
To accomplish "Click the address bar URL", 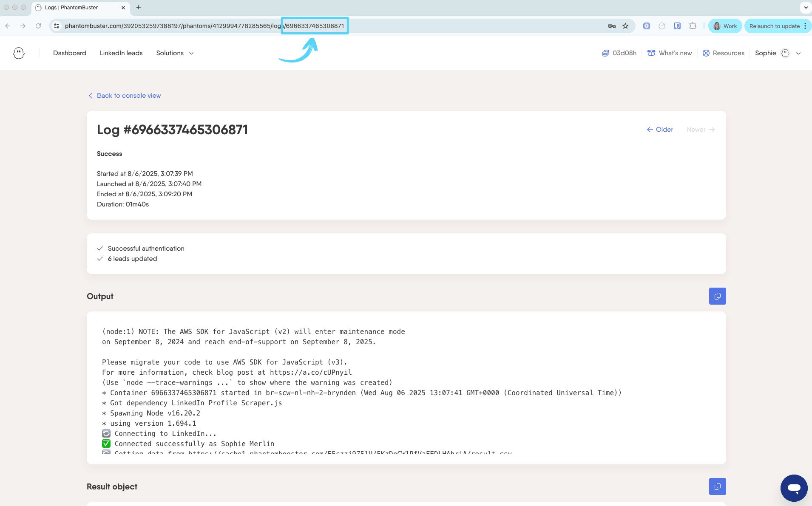I will (204, 26).
